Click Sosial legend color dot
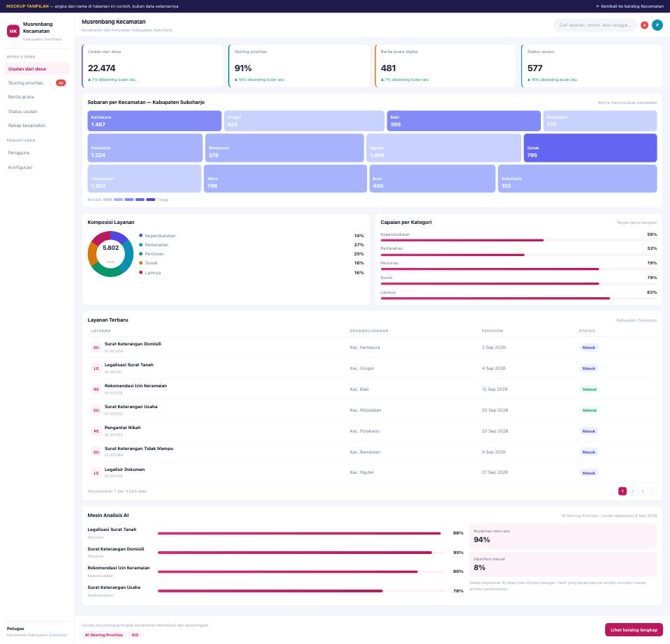 click(141, 263)
